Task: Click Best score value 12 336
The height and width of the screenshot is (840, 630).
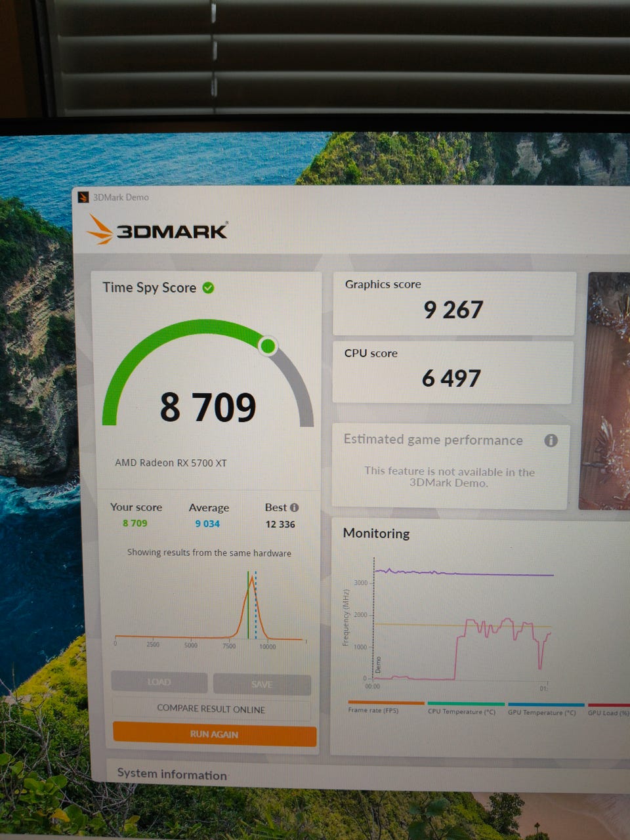Action: [280, 524]
